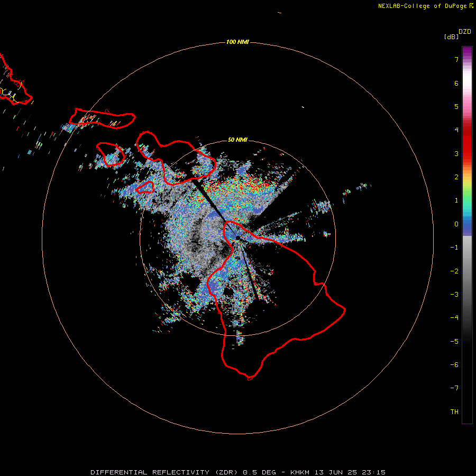Click the -4 value on the color scale
476x476 pixels.
454,318
